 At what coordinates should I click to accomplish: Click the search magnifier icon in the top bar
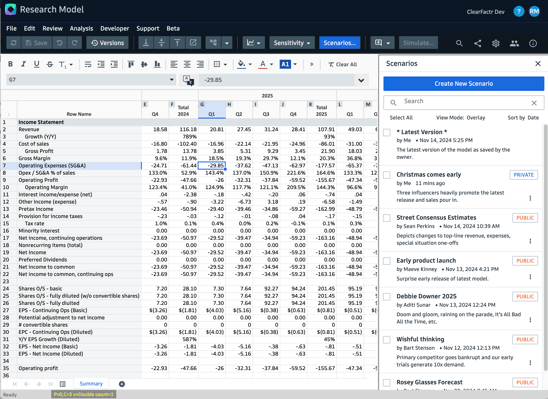[x=459, y=43]
